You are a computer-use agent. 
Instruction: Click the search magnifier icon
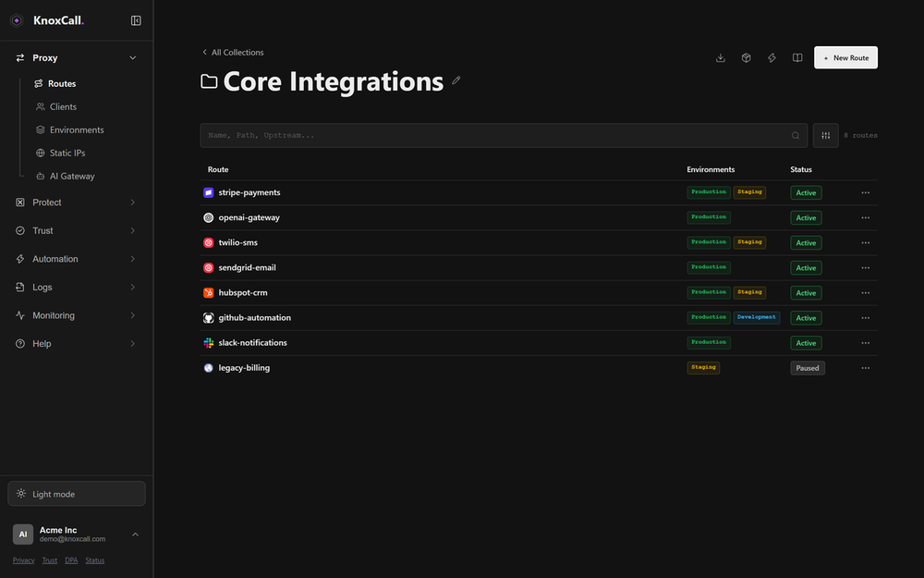[796, 136]
